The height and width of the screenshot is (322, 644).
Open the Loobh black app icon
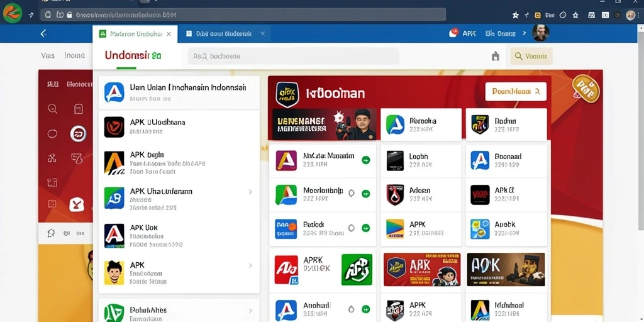pos(395,161)
